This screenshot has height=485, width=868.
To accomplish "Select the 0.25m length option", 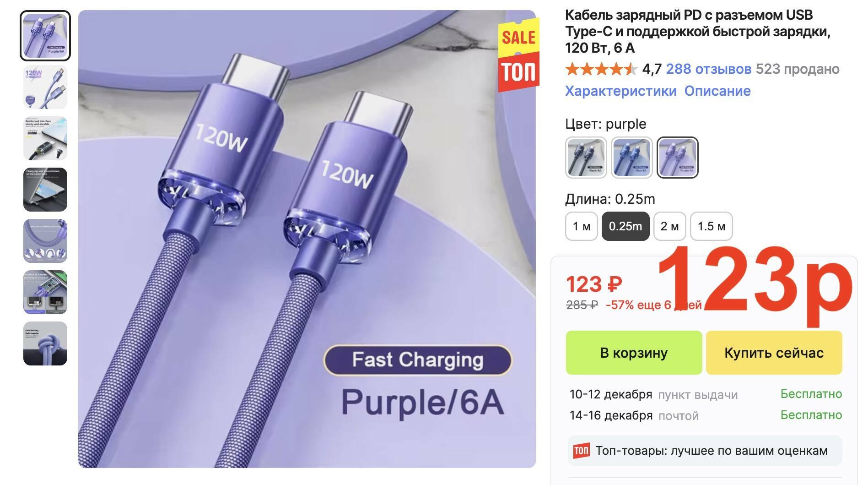I will pos(625,226).
